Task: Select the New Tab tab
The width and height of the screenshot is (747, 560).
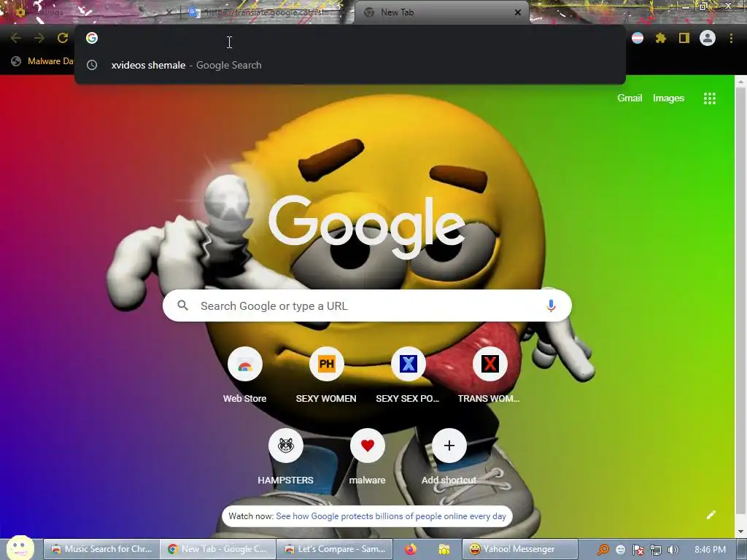Action: [441, 13]
